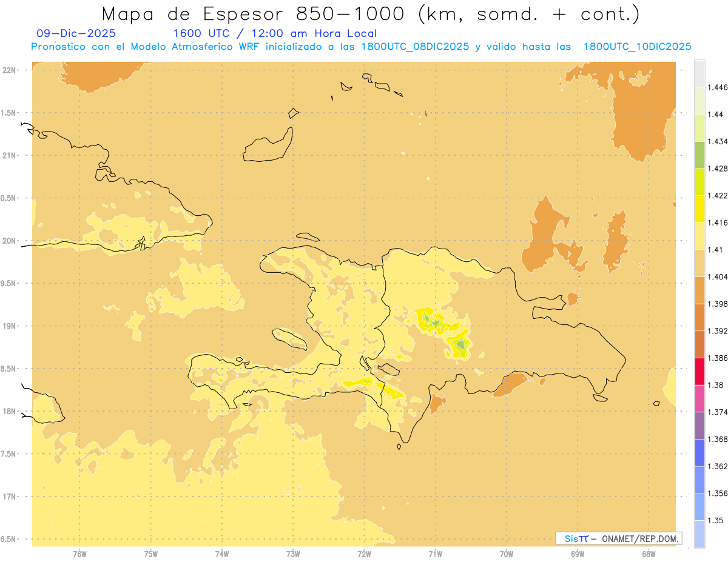Click the valid-until time '1800UTC_10DIC2025'
The width and height of the screenshot is (728, 562).
(x=637, y=47)
